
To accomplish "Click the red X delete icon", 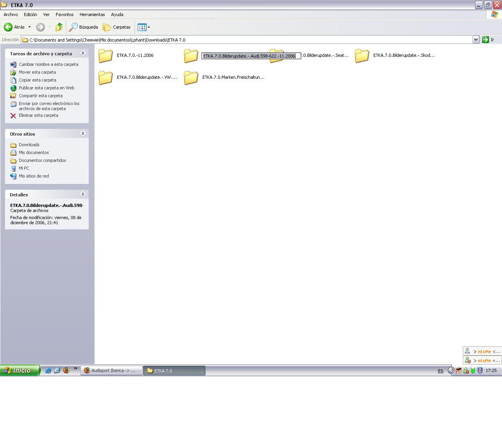I will (x=13, y=116).
